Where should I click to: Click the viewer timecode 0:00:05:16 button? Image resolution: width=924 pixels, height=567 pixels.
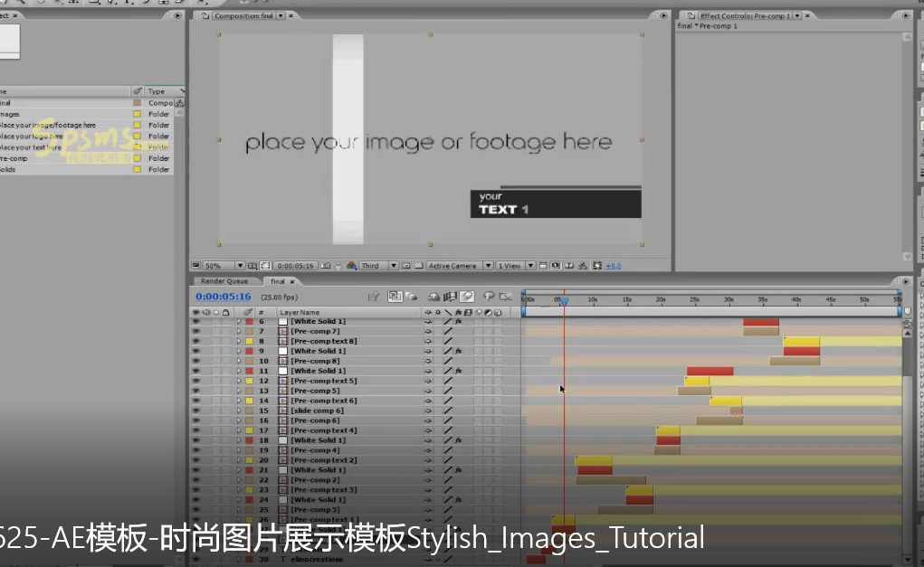pos(296,266)
